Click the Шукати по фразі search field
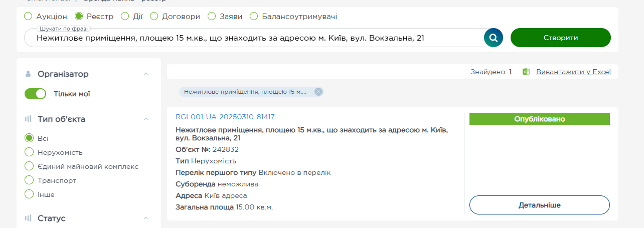This screenshot has height=228, width=644. [254, 38]
